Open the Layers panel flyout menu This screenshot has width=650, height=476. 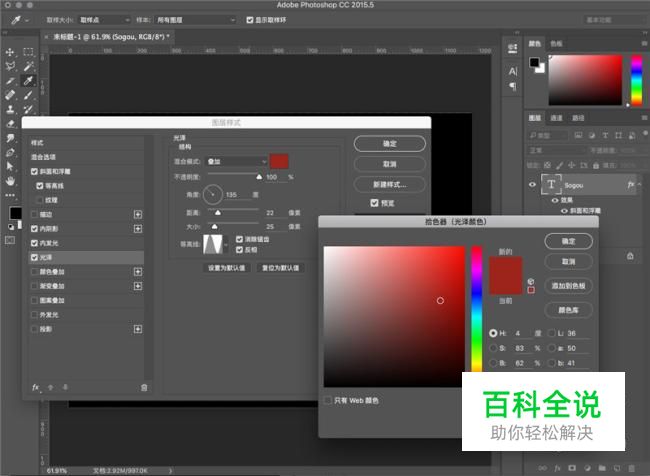(x=644, y=118)
